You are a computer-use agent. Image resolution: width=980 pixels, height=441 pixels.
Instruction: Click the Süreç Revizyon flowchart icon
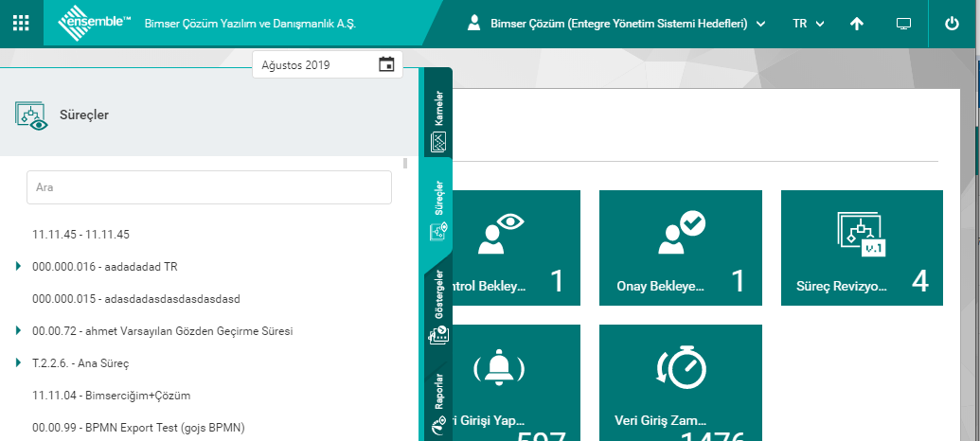(x=862, y=235)
